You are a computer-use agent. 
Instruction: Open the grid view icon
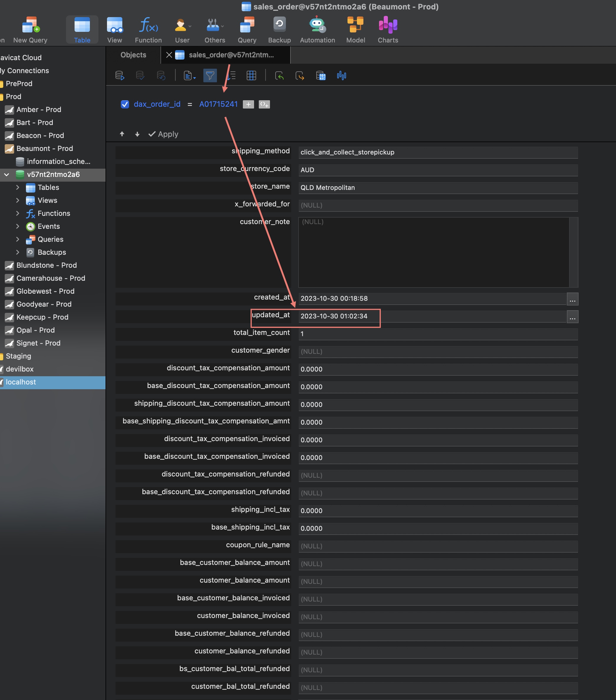[x=251, y=75]
